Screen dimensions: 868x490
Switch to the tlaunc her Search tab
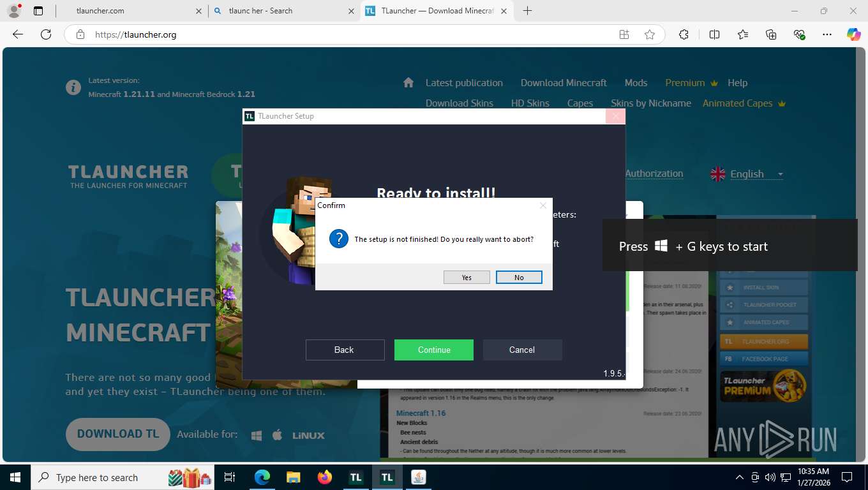click(x=284, y=11)
